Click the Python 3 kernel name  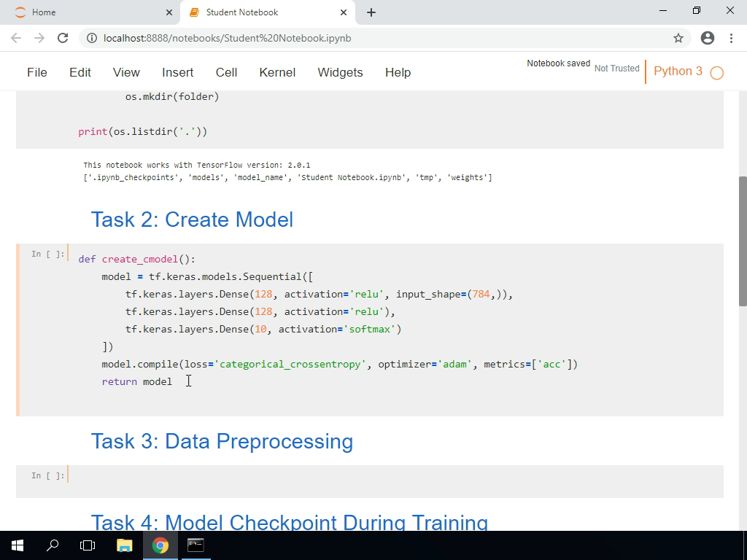point(678,71)
